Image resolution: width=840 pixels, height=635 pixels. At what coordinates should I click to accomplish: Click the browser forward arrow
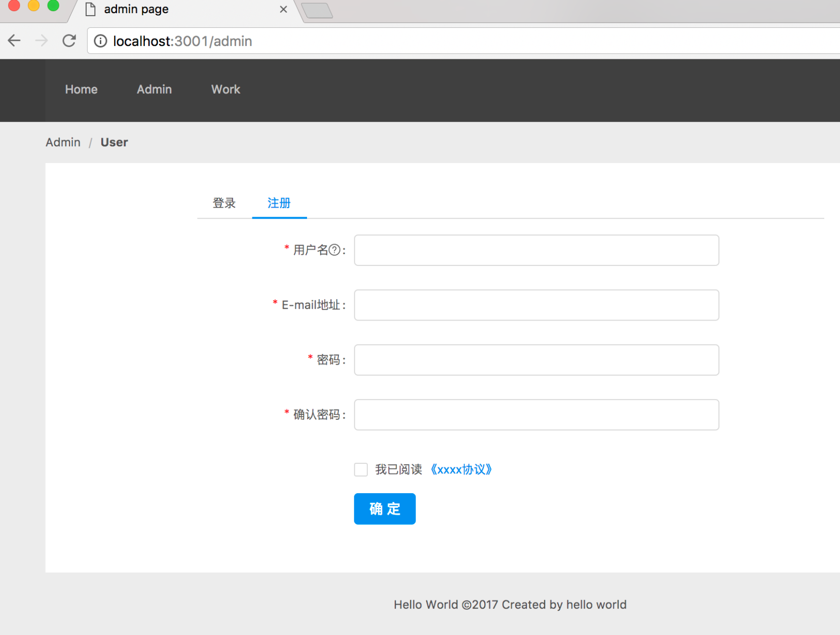[42, 41]
